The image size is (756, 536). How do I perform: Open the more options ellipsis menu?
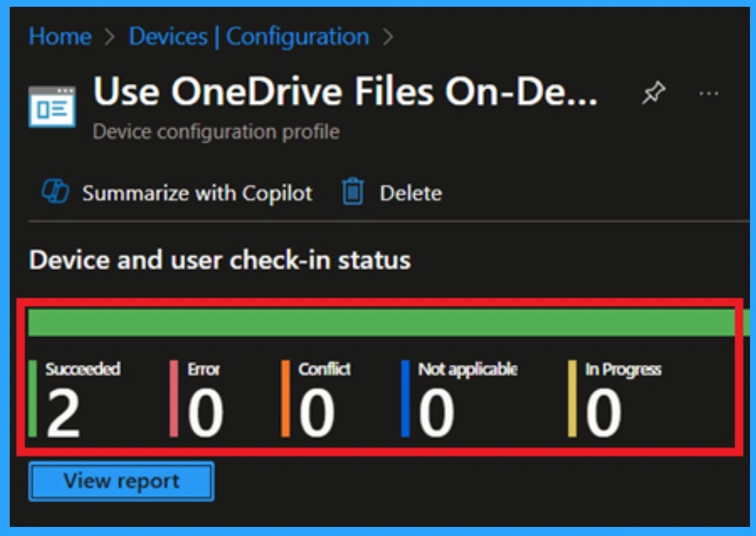(708, 93)
